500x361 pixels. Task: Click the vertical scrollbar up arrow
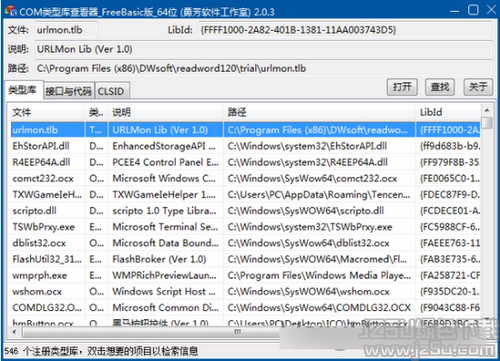pyautogui.click(x=487, y=110)
